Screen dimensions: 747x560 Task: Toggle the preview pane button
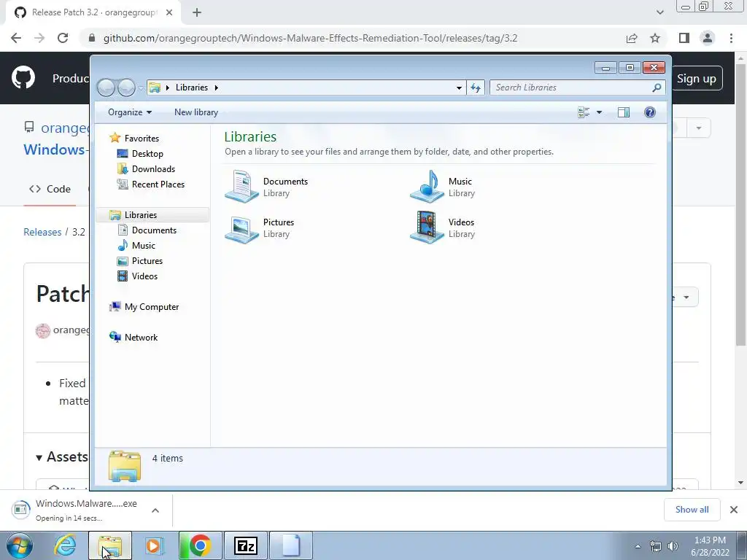tap(623, 112)
